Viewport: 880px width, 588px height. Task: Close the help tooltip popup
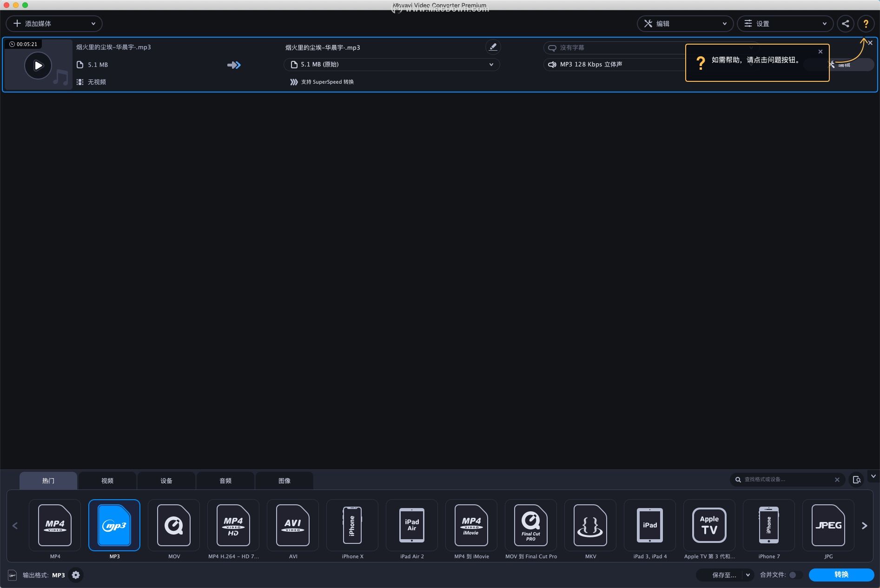click(820, 52)
